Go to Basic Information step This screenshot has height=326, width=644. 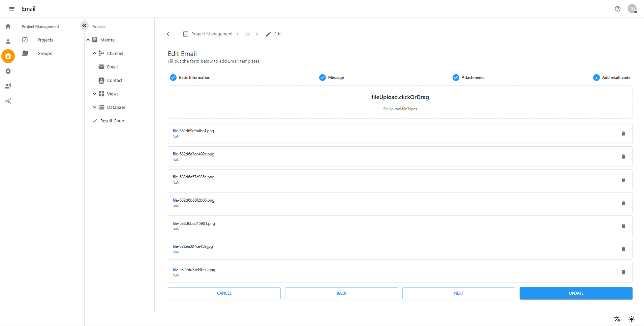[190, 78]
